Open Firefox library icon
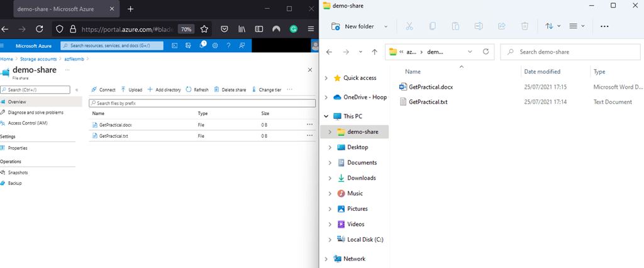 click(242, 29)
